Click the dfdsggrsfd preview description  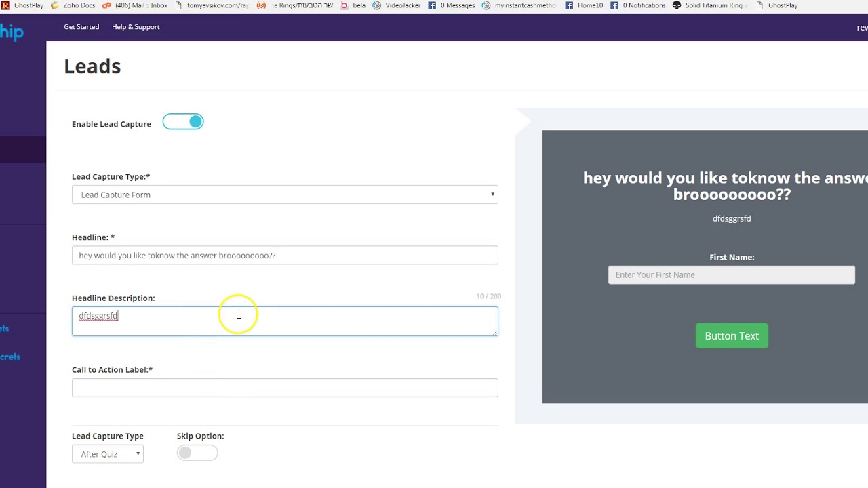point(732,218)
